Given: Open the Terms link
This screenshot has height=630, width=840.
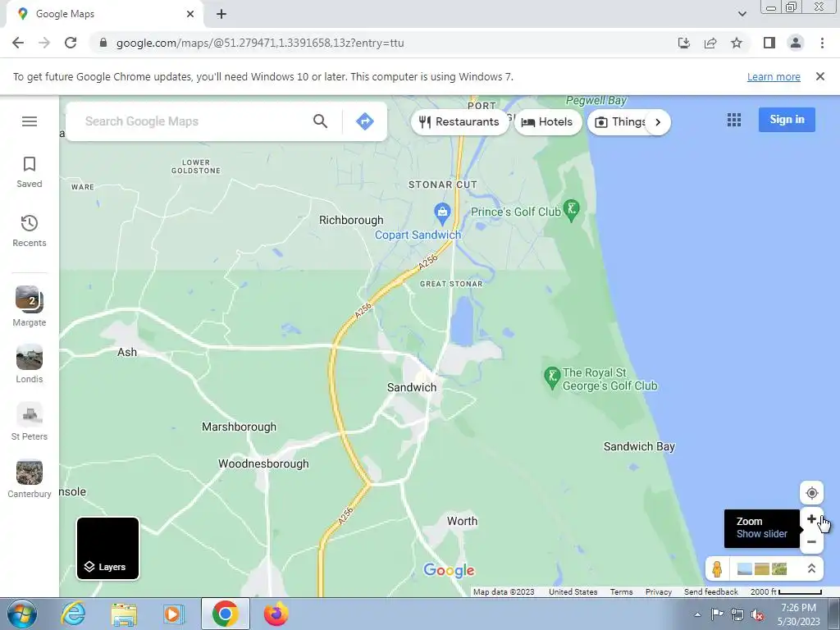Looking at the screenshot, I should [621, 592].
